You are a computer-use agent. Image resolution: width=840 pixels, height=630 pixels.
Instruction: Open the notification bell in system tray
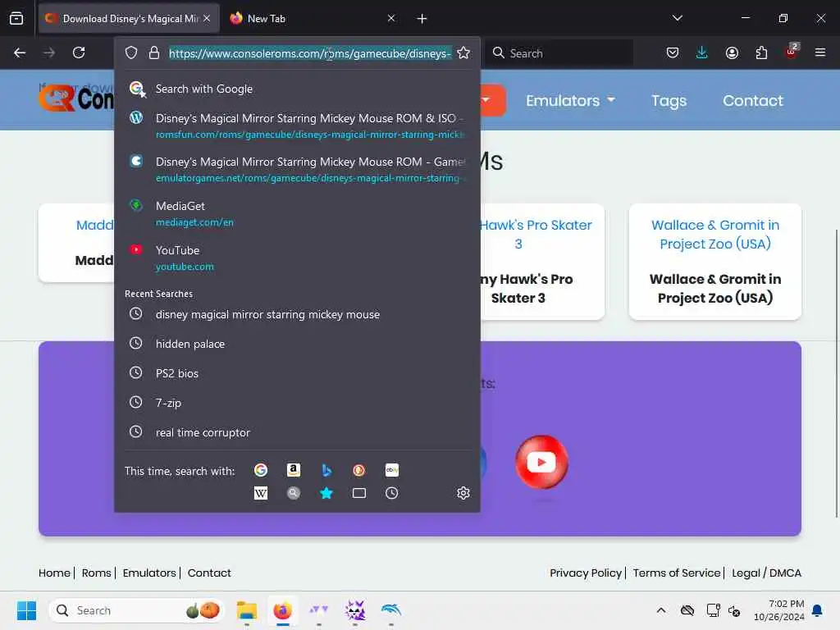(x=818, y=610)
